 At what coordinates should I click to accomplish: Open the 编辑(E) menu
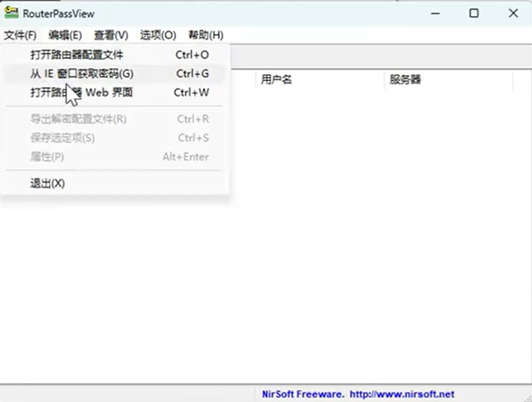(x=65, y=35)
